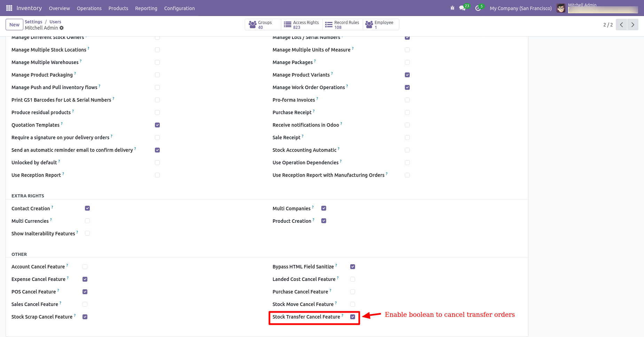Image resolution: width=644 pixels, height=337 pixels.
Task: Uncheck Bypass HTML Field Sanitize checkbox
Action: click(x=353, y=267)
